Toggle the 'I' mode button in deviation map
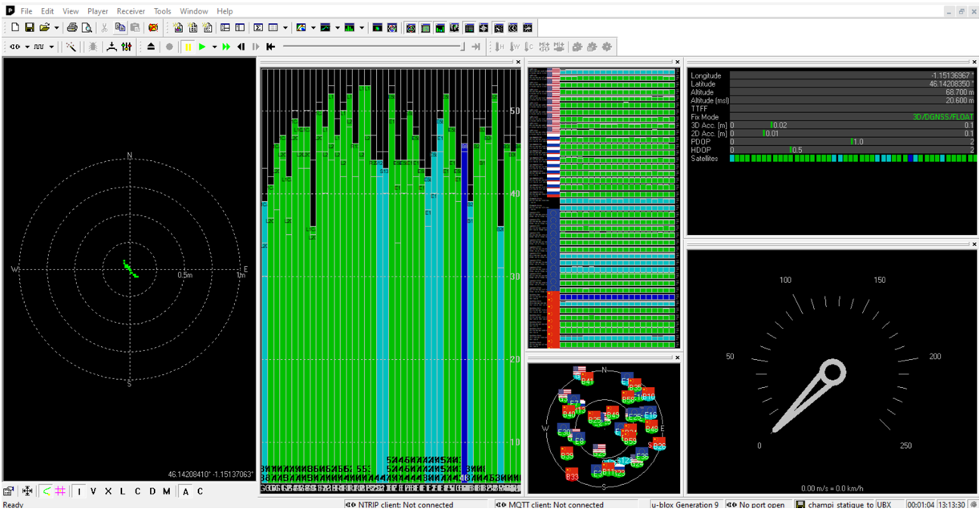980x529 pixels. coord(79,491)
